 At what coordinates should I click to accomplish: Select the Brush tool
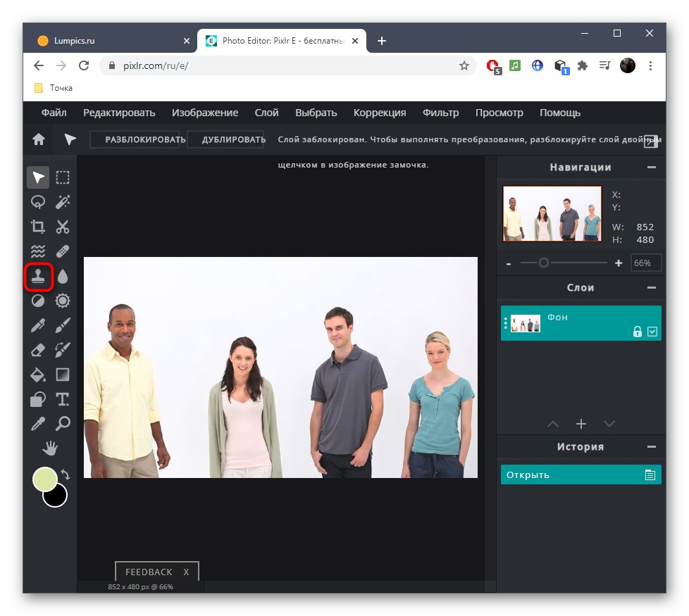pyautogui.click(x=63, y=325)
